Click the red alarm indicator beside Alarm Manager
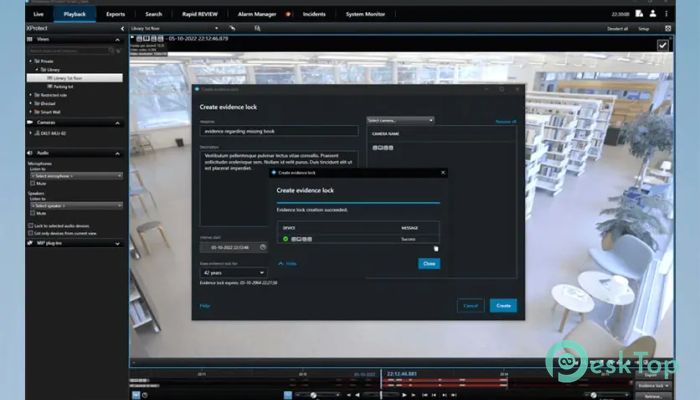This screenshot has height=400, width=700. point(288,14)
